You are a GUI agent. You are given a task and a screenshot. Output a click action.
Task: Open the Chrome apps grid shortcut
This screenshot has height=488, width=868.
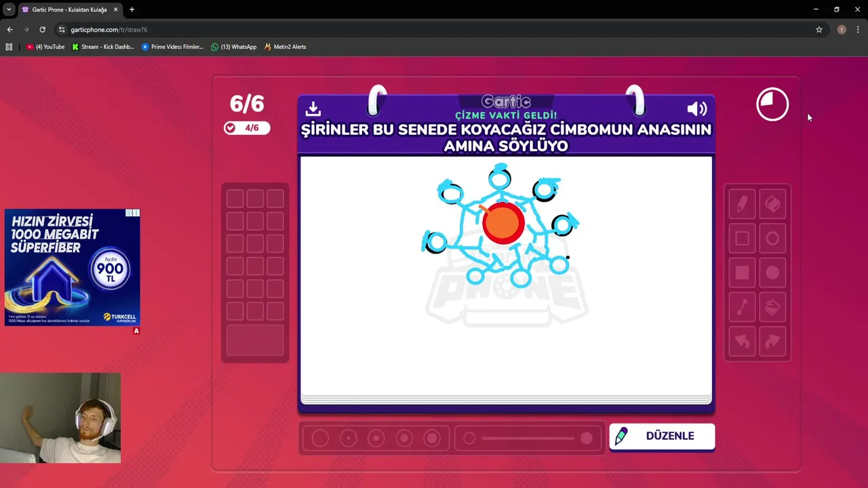(9, 47)
